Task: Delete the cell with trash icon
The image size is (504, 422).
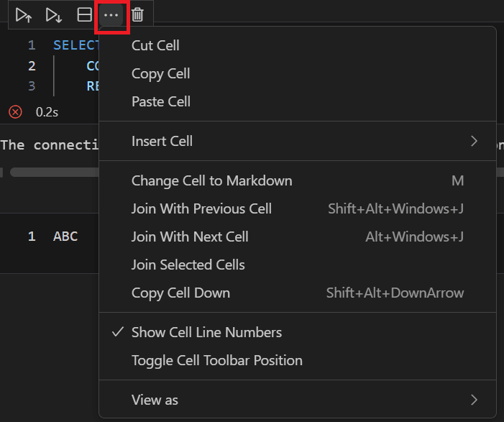Action: 137,14
